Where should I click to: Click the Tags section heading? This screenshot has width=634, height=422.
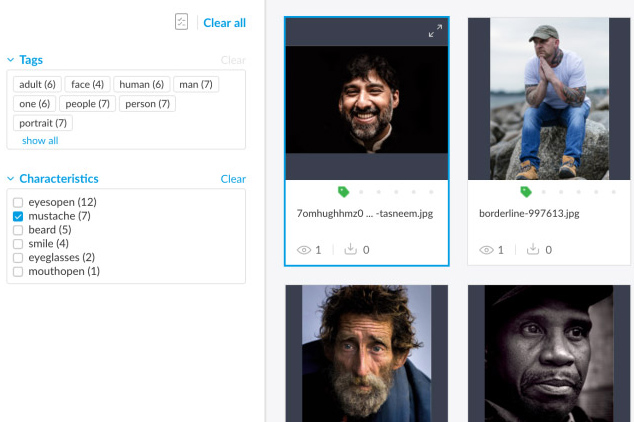(x=31, y=60)
